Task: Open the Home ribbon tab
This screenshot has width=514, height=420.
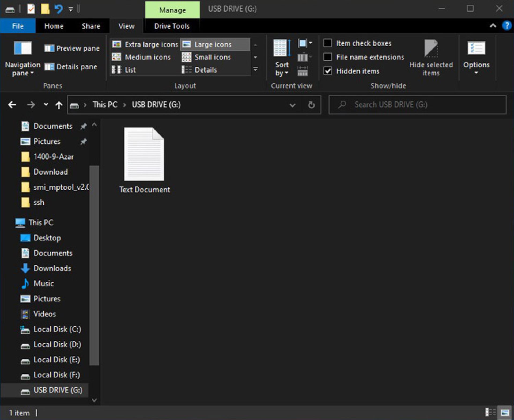Action: click(54, 26)
